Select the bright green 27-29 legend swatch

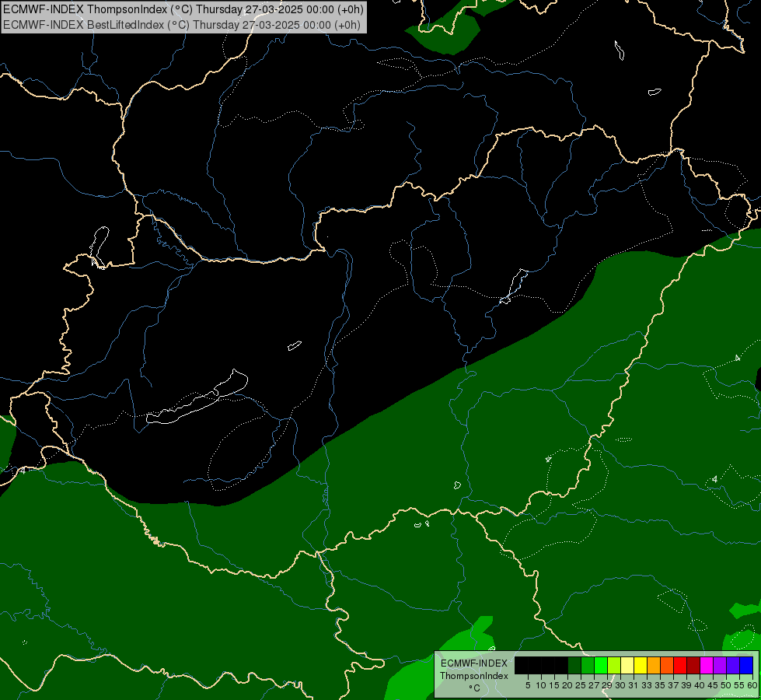(601, 665)
